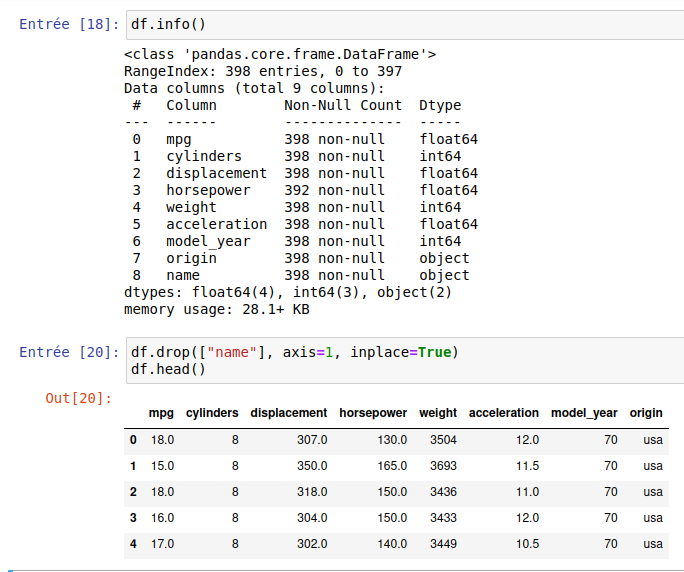Select the Entrée [18] cell prompt
This screenshot has width=684, height=572.
pos(70,23)
